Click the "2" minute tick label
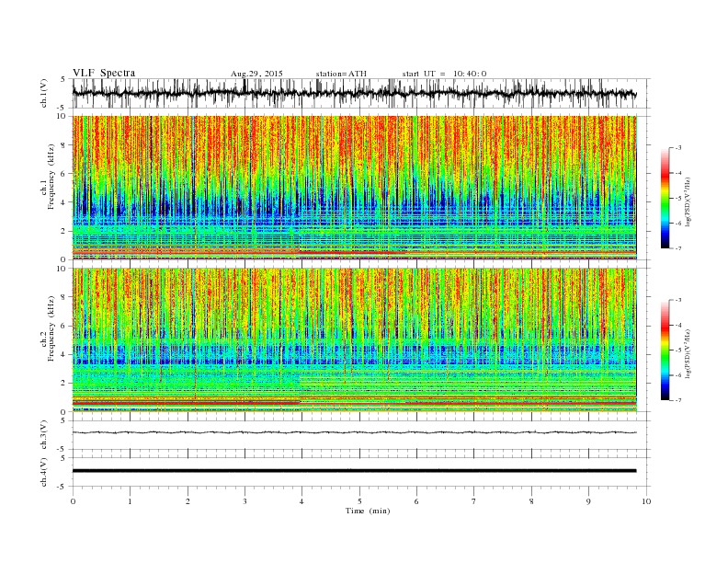The image size is (728, 563). pyautogui.click(x=188, y=501)
